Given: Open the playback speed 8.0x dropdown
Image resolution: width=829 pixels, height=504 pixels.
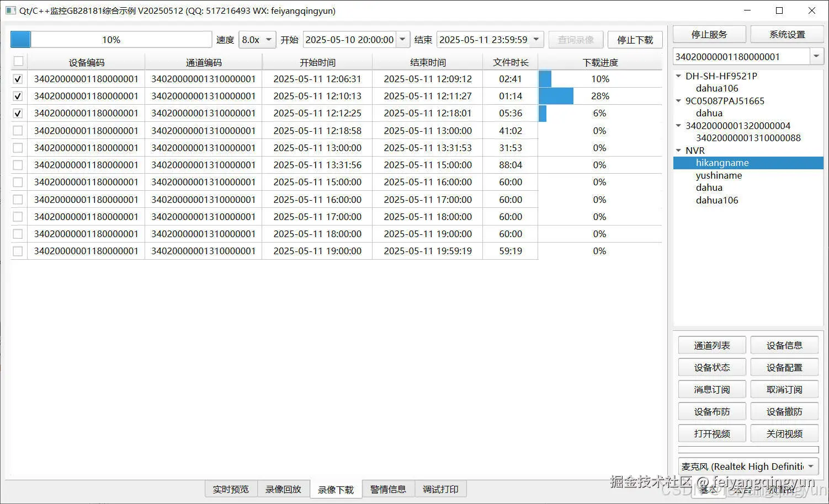Looking at the screenshot, I should [x=268, y=39].
